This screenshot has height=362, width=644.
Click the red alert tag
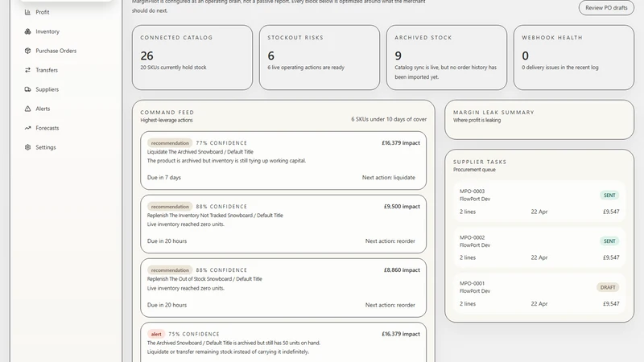click(x=156, y=334)
